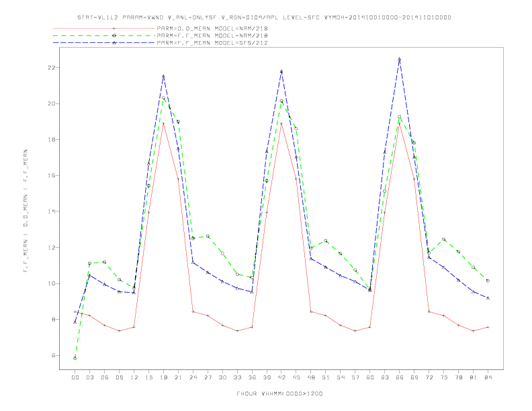Click y-axis tick label 20
Image resolution: width=532 pixels, height=411 pixels.
point(50,103)
